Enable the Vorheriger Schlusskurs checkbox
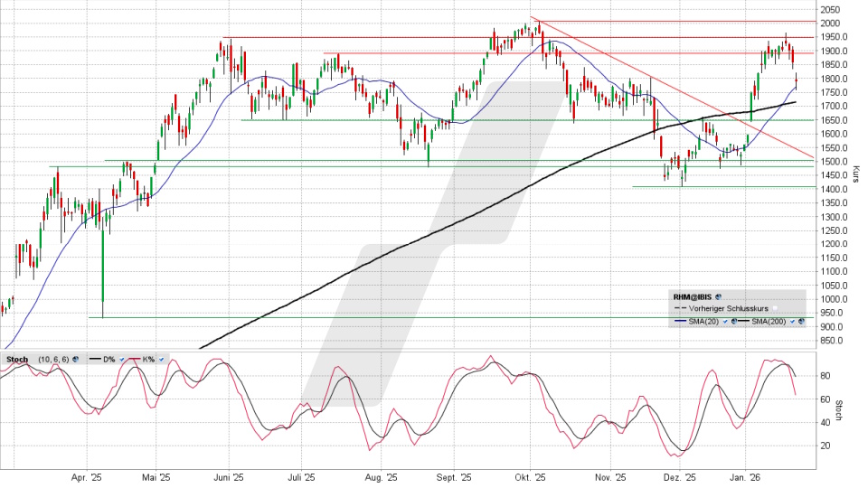868x488 pixels. 774,308
